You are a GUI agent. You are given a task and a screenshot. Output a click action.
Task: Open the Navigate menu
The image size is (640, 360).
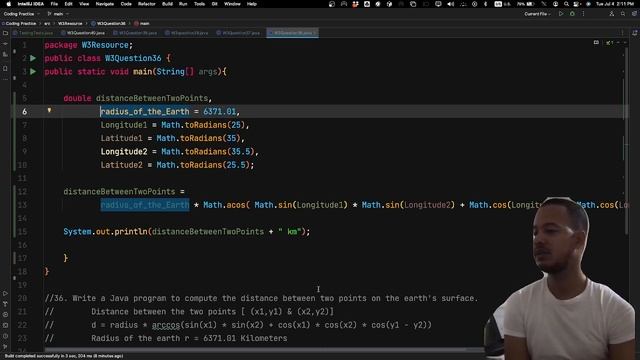[104, 4]
